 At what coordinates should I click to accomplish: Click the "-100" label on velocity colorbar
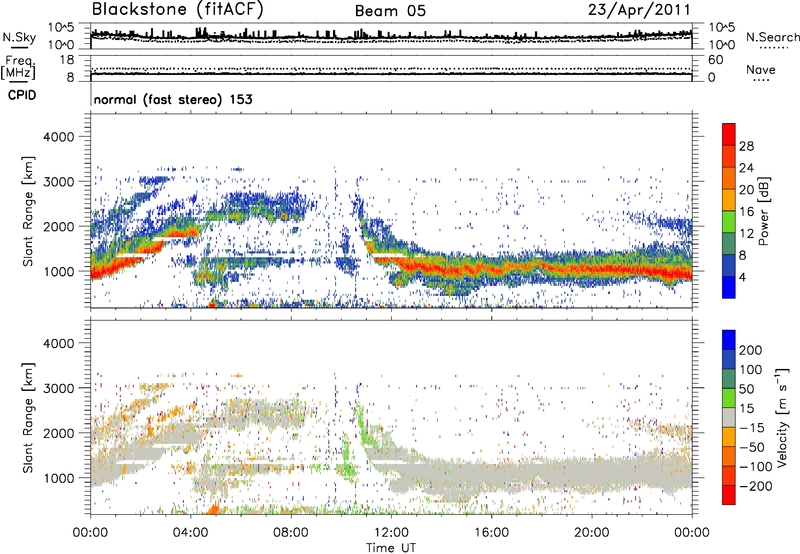(755, 467)
